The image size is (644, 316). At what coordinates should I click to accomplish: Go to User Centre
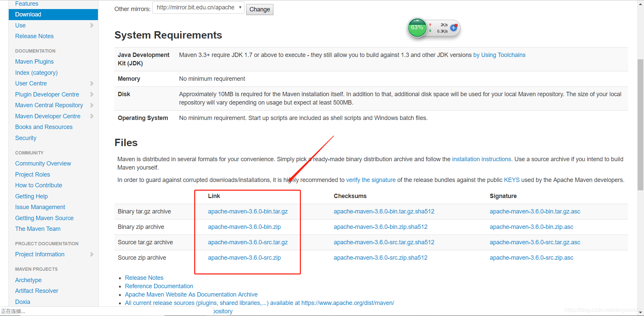[31, 83]
